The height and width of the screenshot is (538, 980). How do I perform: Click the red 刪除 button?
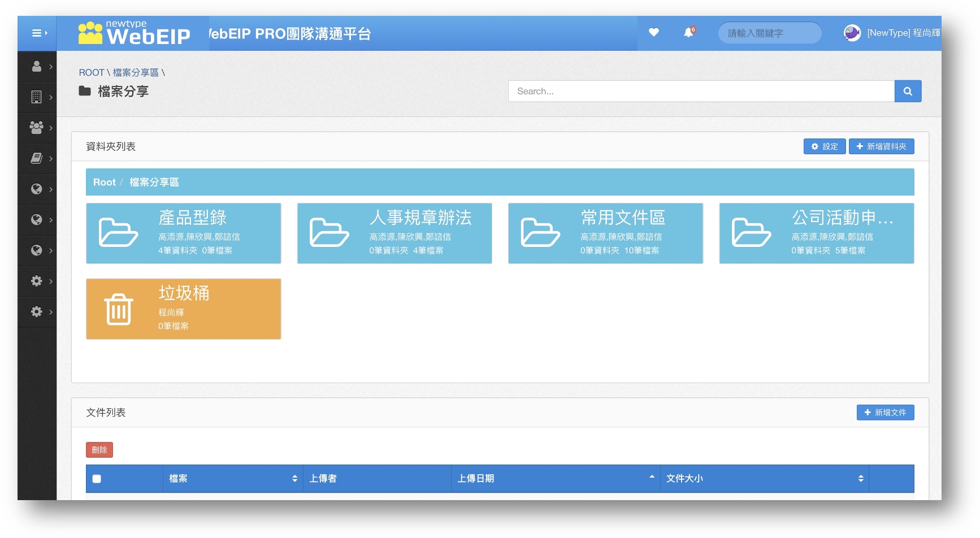[x=99, y=450]
